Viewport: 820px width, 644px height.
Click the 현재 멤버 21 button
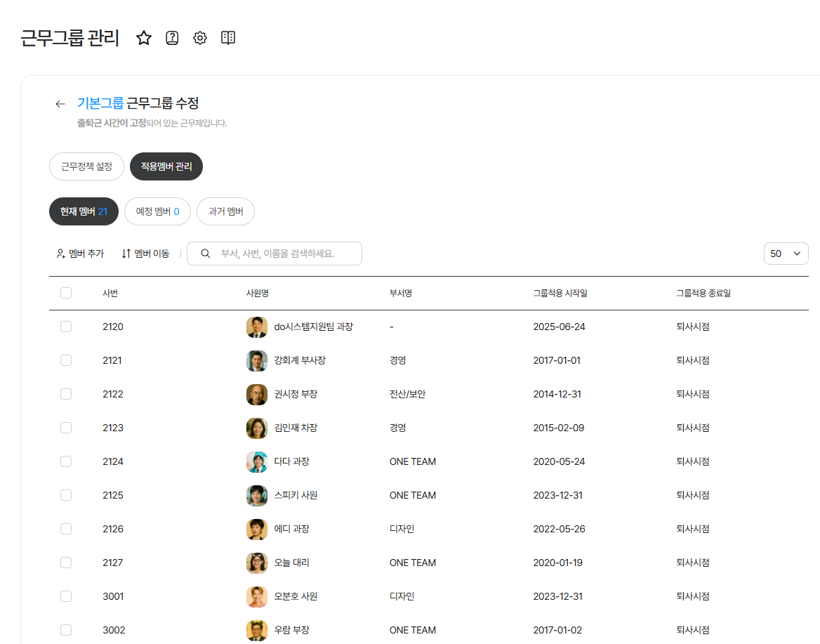tap(84, 211)
